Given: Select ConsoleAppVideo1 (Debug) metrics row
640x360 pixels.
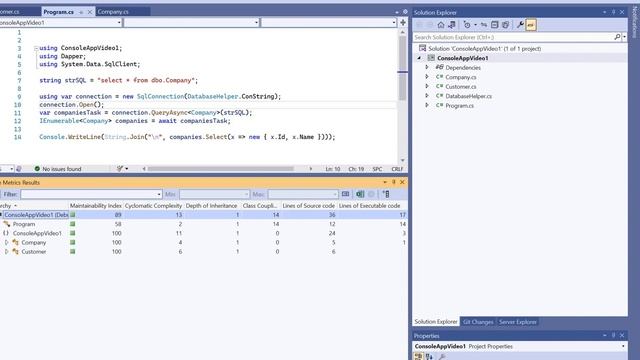Looking at the screenshot, I should tap(203, 215).
